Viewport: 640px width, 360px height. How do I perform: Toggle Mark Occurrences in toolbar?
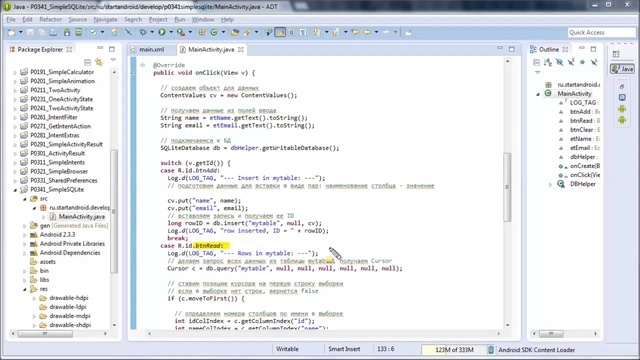[280, 32]
